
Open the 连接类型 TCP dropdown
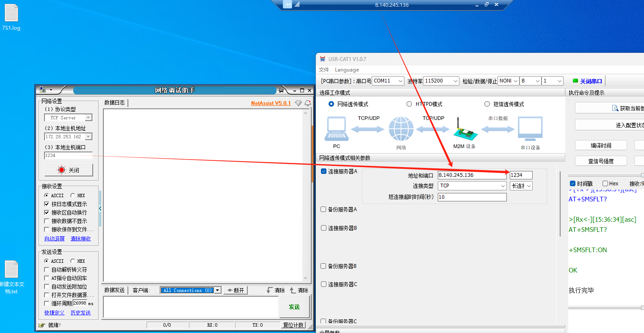pos(473,186)
